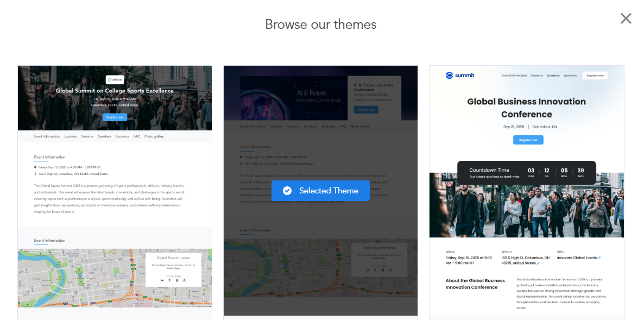
Task: Select Photo gallery tab in first theme
Action: [x=154, y=136]
